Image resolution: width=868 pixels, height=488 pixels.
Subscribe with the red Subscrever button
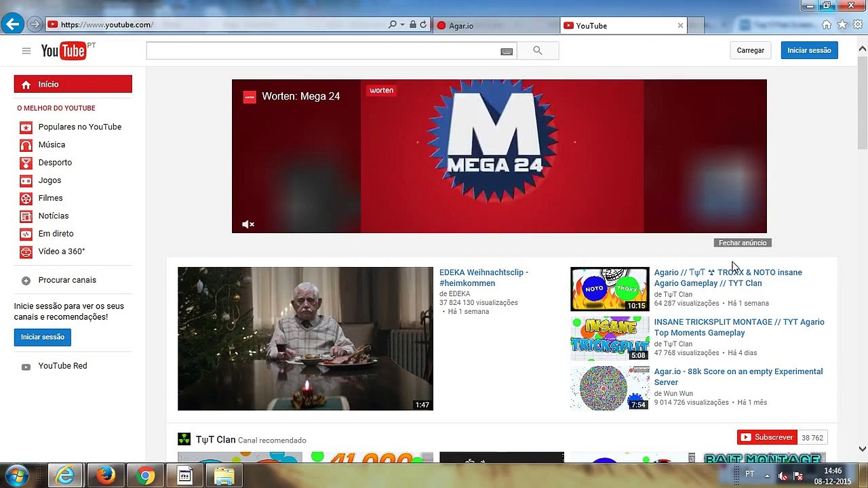[x=767, y=438]
